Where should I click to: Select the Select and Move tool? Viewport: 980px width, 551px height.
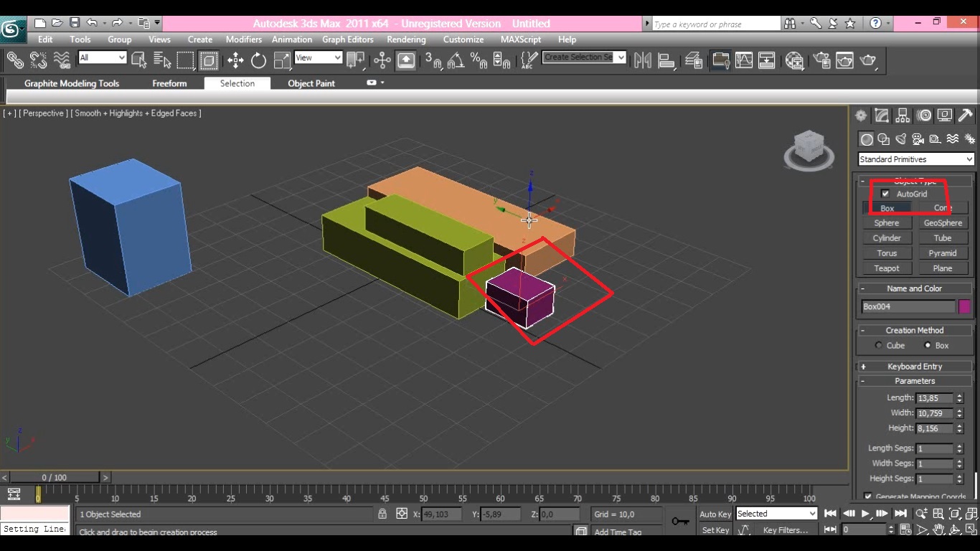[x=235, y=60]
